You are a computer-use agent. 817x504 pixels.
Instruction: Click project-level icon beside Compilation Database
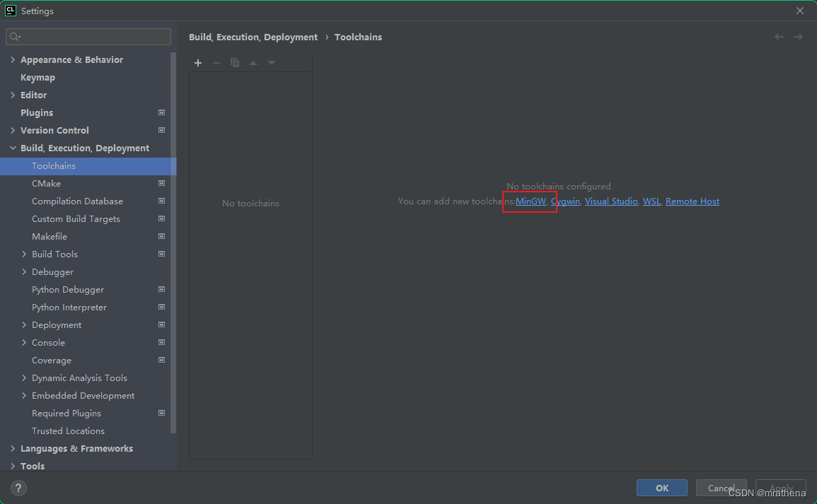(161, 201)
